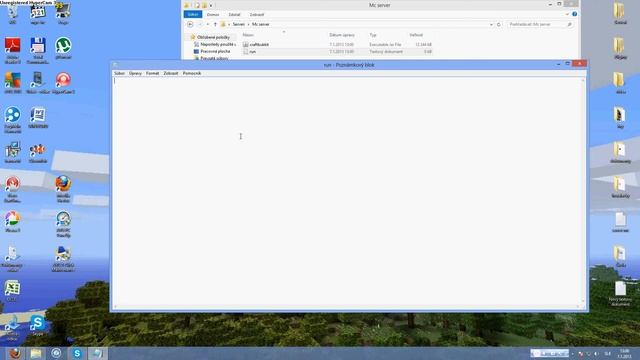Select the HyperCam 3 red desktop icon

63,83
